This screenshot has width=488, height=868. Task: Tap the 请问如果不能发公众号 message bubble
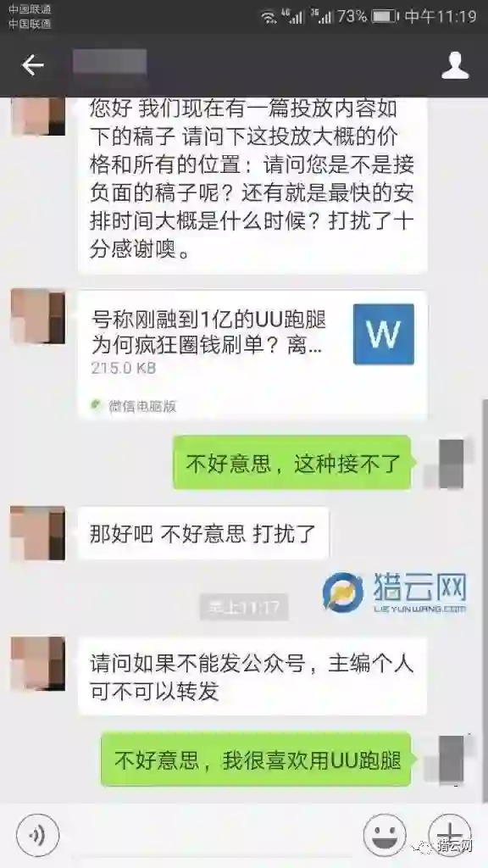click(252, 676)
